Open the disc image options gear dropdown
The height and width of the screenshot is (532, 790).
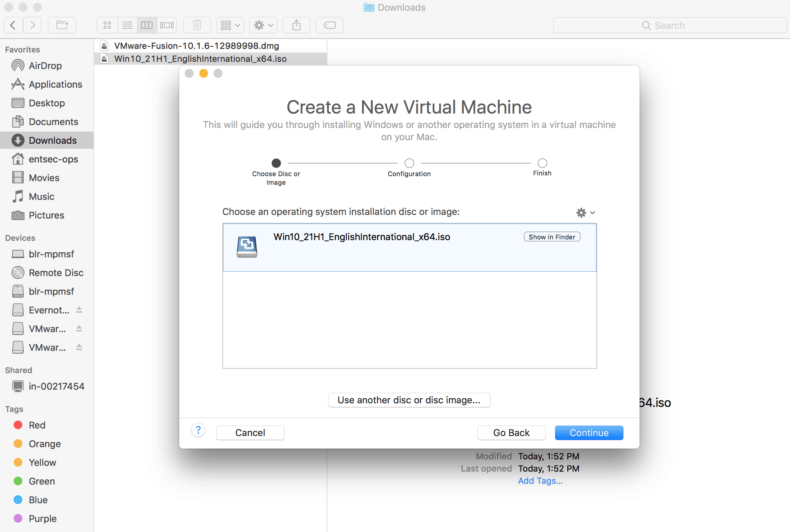585,213
